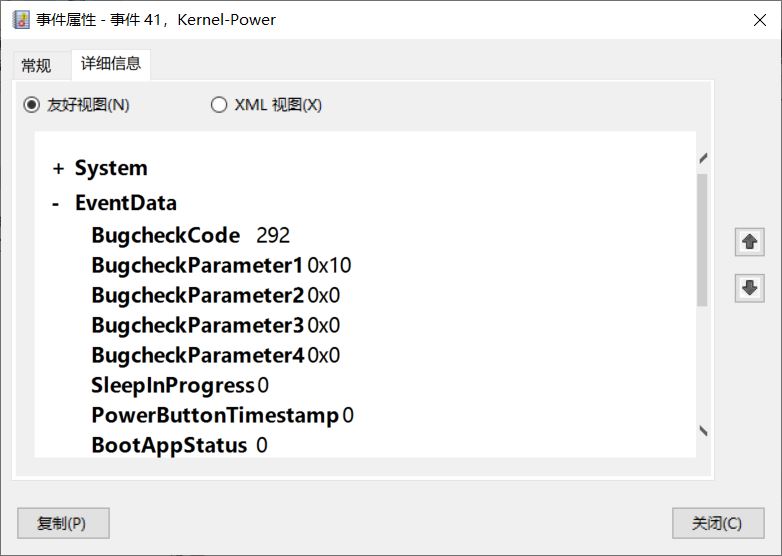Click the EventData heading text
This screenshot has width=782, height=556.
(x=126, y=203)
